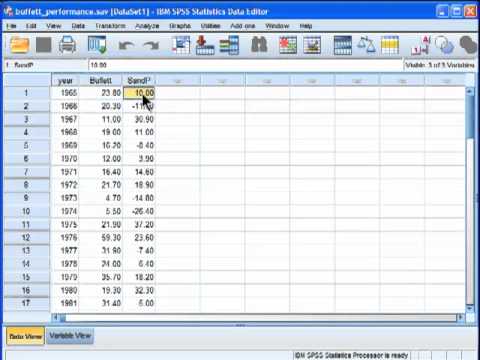This screenshot has width=480, height=360.
Task: Find with binoculars icon
Action: pyautogui.click(x=259, y=45)
